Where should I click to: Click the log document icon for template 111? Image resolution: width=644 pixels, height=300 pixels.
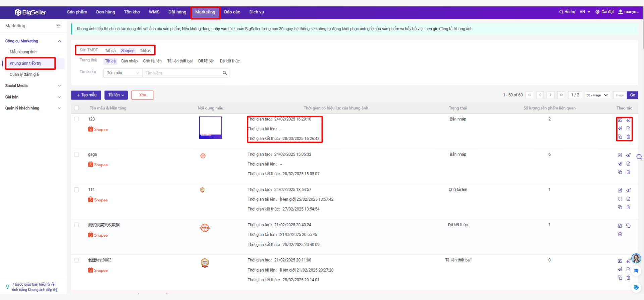pyautogui.click(x=628, y=199)
